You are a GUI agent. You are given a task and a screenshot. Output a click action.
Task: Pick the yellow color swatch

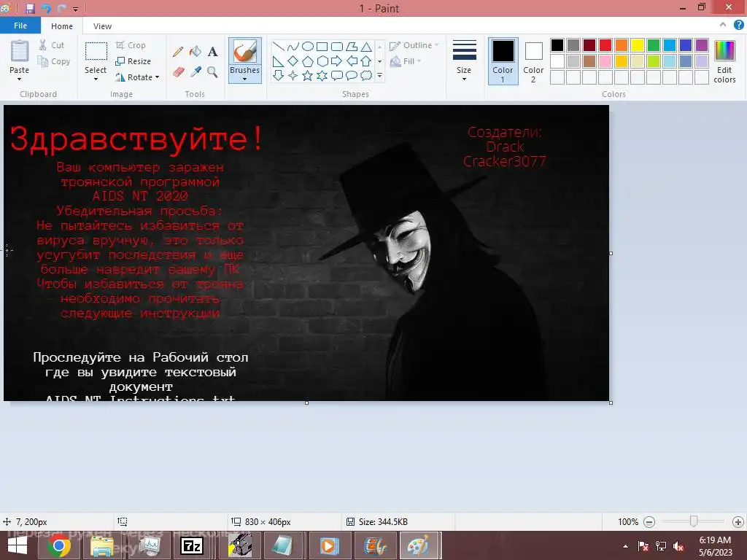638,45
